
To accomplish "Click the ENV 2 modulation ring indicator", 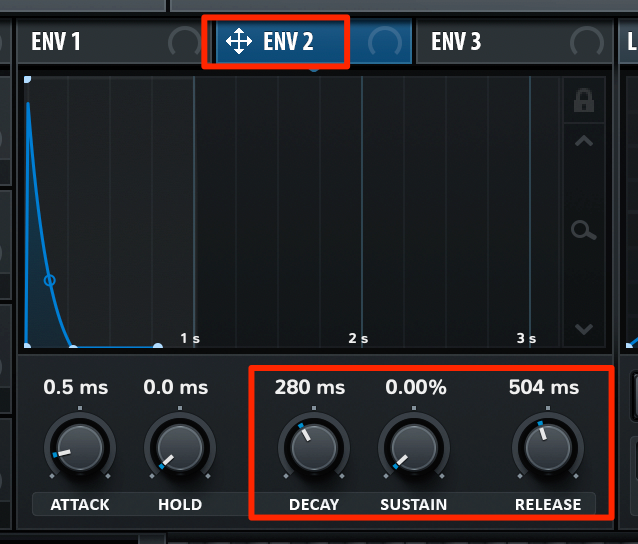I will pyautogui.click(x=385, y=42).
